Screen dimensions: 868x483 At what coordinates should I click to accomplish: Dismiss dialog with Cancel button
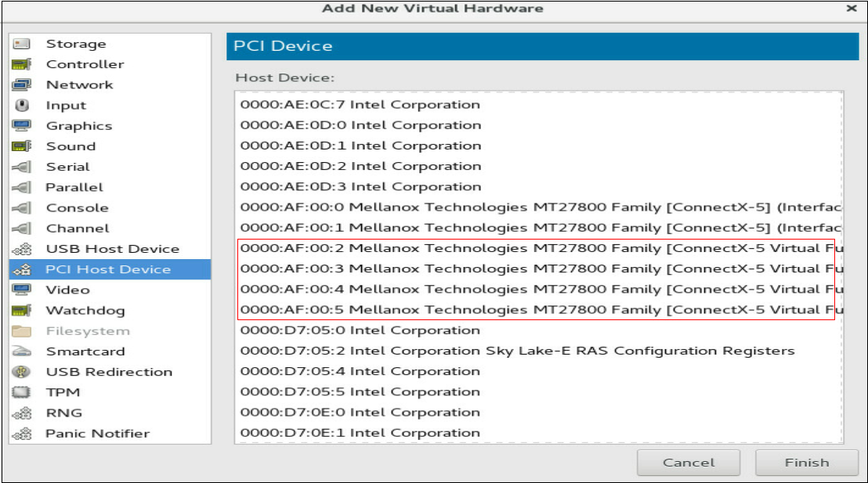(x=689, y=463)
